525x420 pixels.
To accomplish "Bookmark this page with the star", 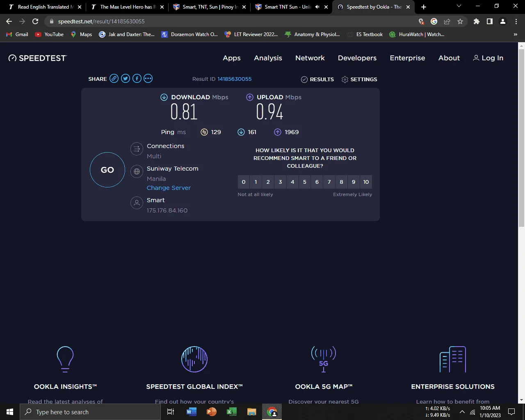I will click(460, 21).
